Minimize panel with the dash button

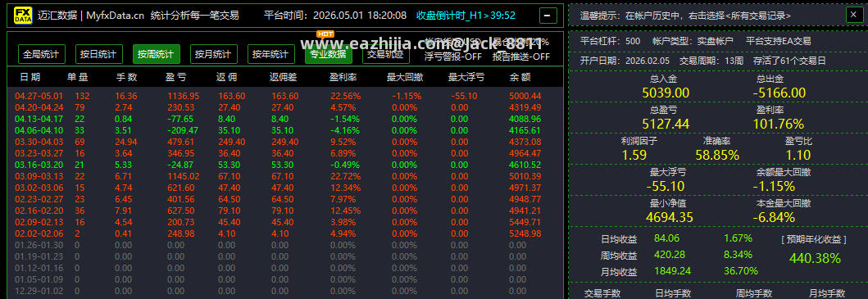548,16
